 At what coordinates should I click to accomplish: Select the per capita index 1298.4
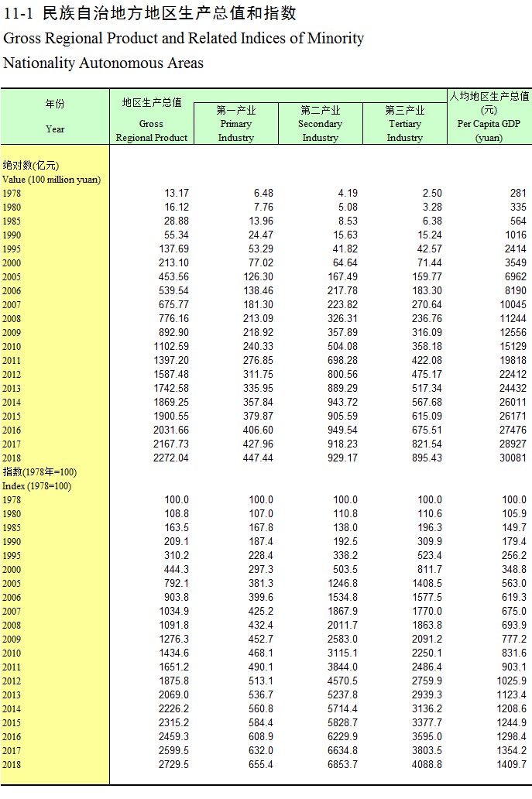click(512, 736)
